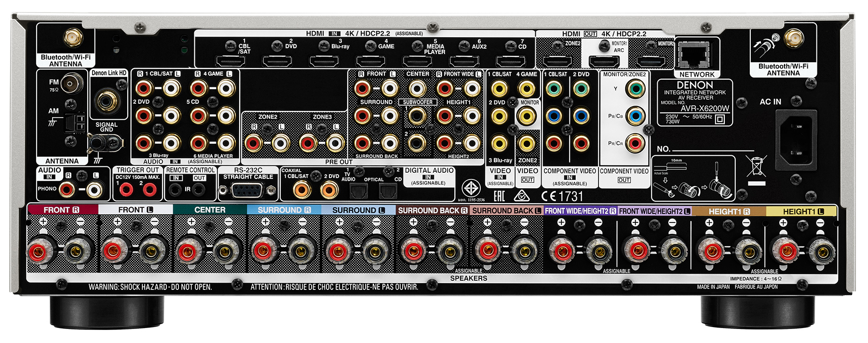Select the EAC certification mark
The width and height of the screenshot is (868, 343).
click(x=499, y=196)
